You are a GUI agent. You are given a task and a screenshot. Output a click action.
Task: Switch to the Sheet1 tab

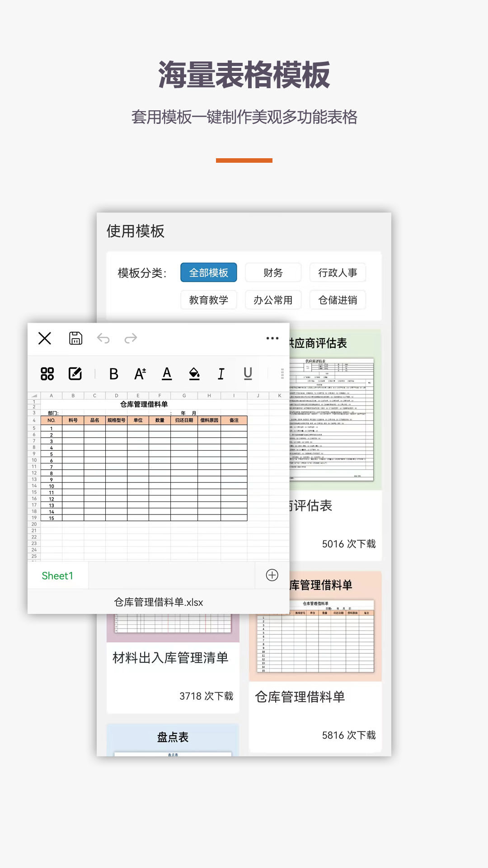pos(57,576)
